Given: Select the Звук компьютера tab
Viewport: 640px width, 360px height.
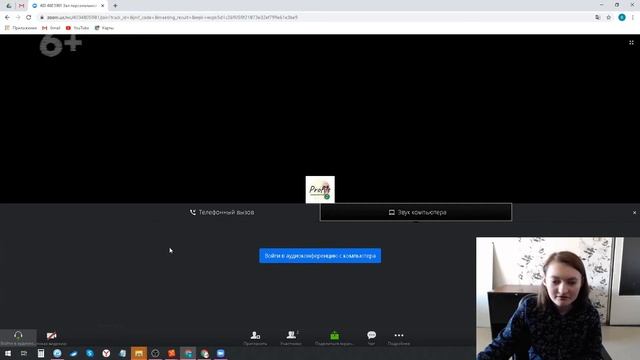Looking at the screenshot, I should (416, 212).
